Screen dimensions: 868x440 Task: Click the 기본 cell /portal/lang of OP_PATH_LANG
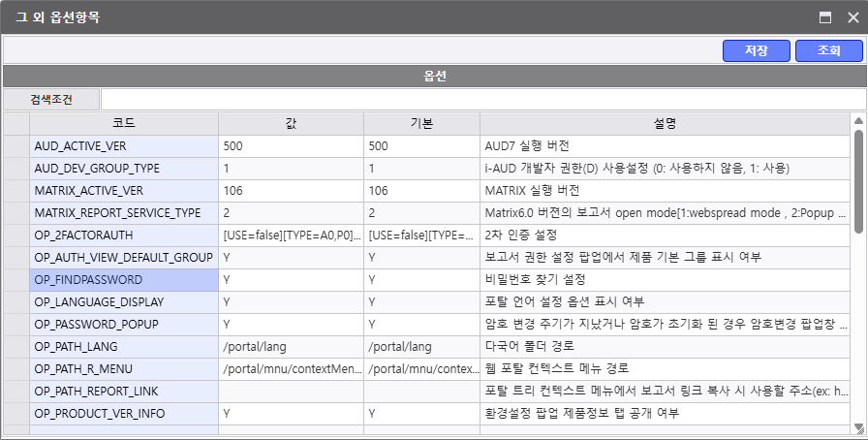[x=421, y=347]
